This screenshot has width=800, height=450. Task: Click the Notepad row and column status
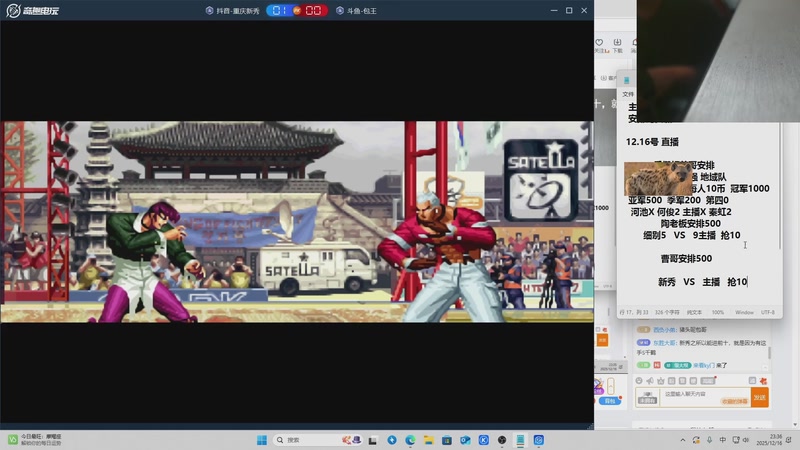pyautogui.click(x=634, y=312)
